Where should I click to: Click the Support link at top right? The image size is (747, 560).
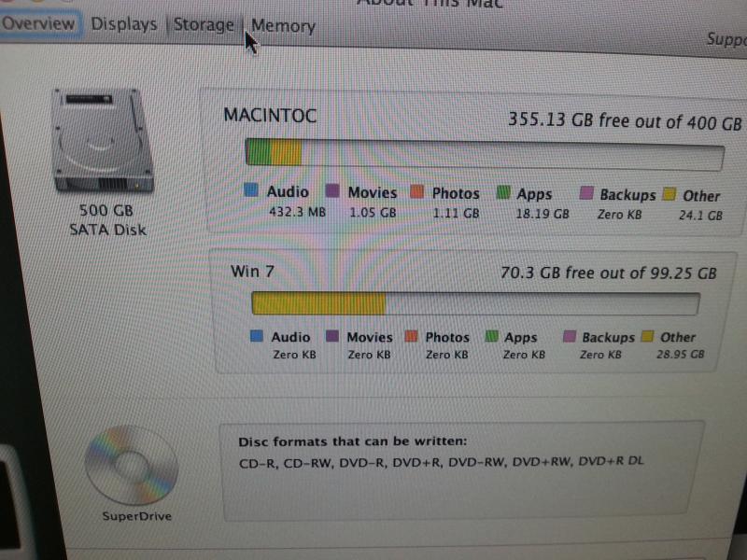pyautogui.click(x=726, y=40)
